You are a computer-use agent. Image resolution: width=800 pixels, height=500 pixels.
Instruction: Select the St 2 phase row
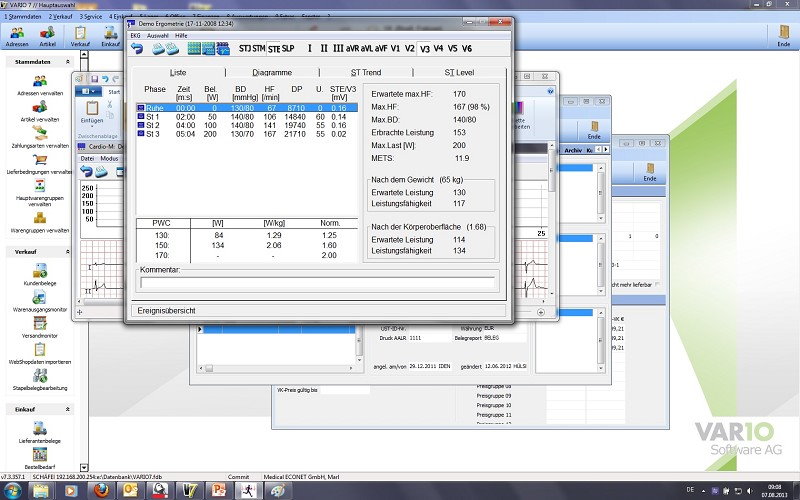[x=153, y=125]
